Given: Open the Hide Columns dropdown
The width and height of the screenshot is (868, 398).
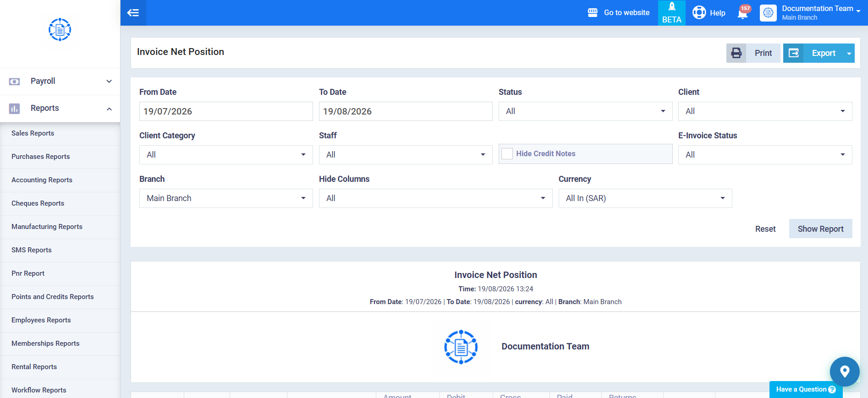Looking at the screenshot, I should click(x=435, y=198).
